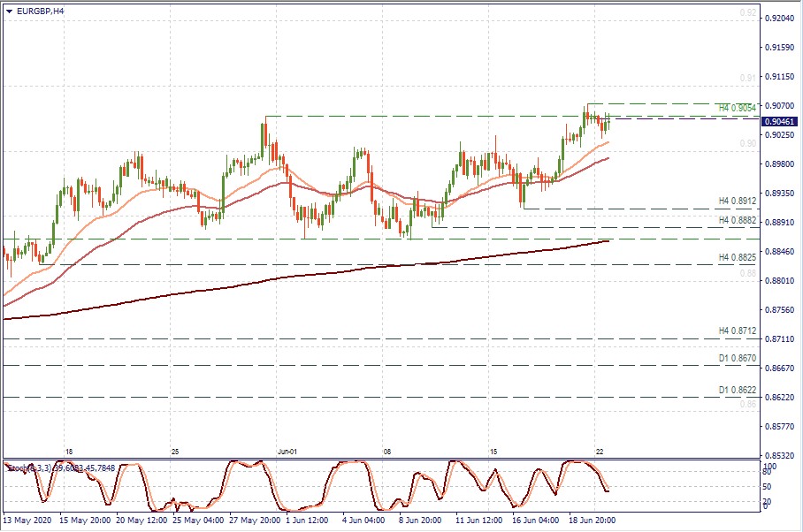Viewport: 803px width, 532px height.
Task: Click the 0.91590 price scale value
Action: pos(780,48)
